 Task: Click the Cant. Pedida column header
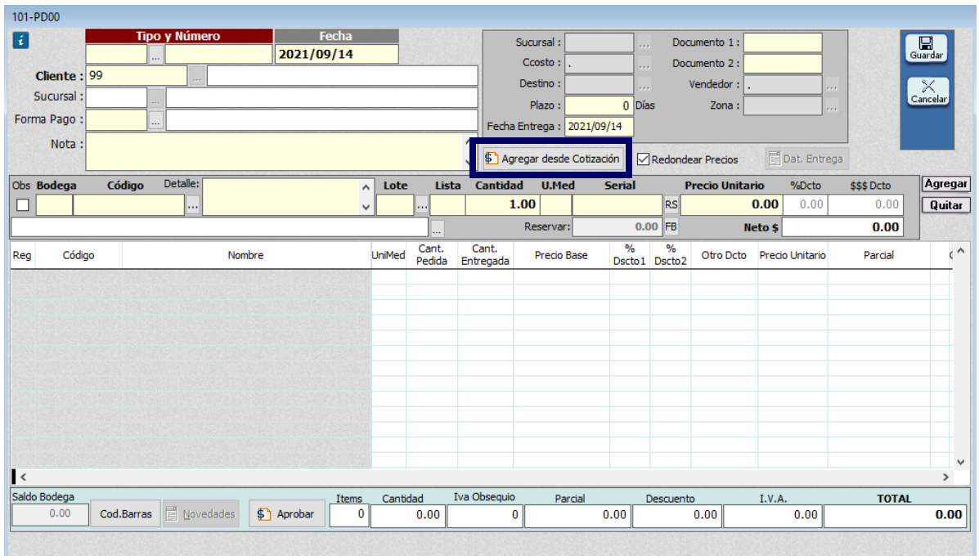point(432,255)
